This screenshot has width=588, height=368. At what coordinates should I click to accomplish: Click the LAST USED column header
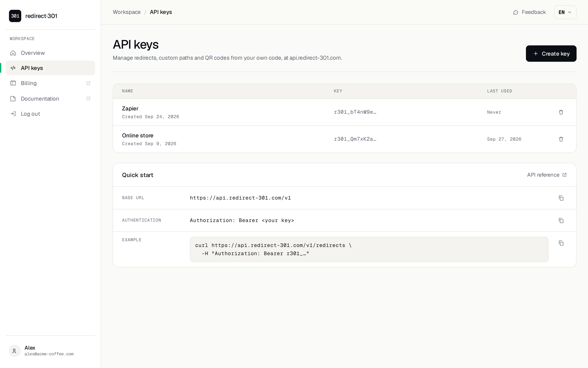point(499,91)
